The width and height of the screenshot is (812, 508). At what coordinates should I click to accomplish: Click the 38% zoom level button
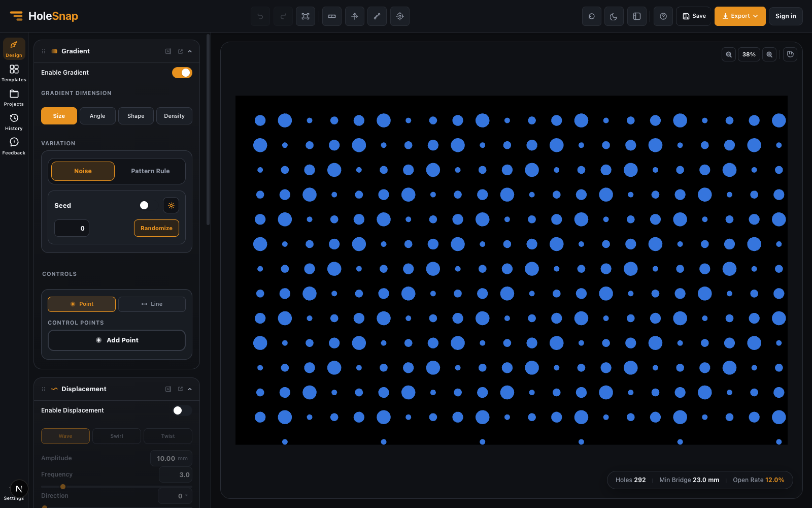coord(749,54)
